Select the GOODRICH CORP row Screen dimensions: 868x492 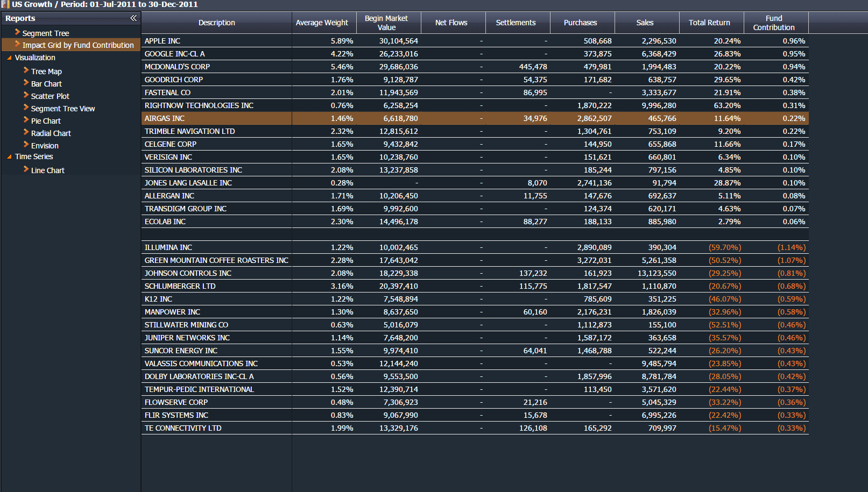click(475, 80)
